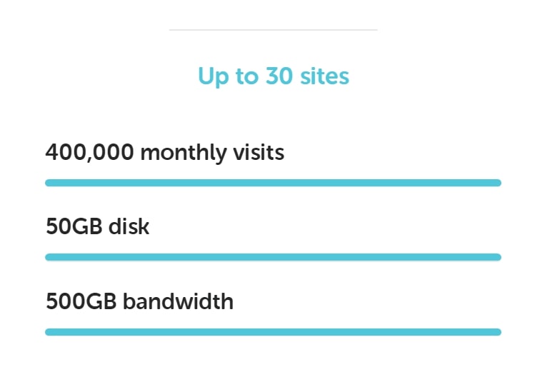Click the thin gray divider line
This screenshot has width=550, height=392.
(274, 30)
